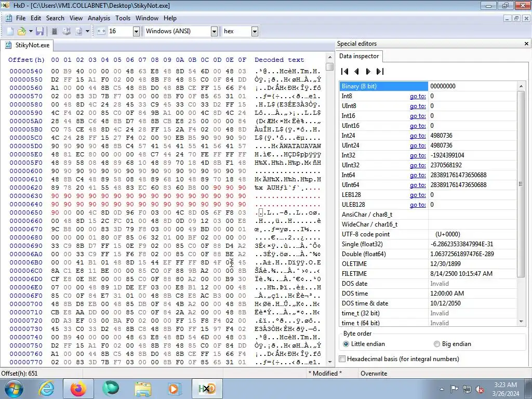
Task: Click go to link for Int8
Action: pos(418,96)
